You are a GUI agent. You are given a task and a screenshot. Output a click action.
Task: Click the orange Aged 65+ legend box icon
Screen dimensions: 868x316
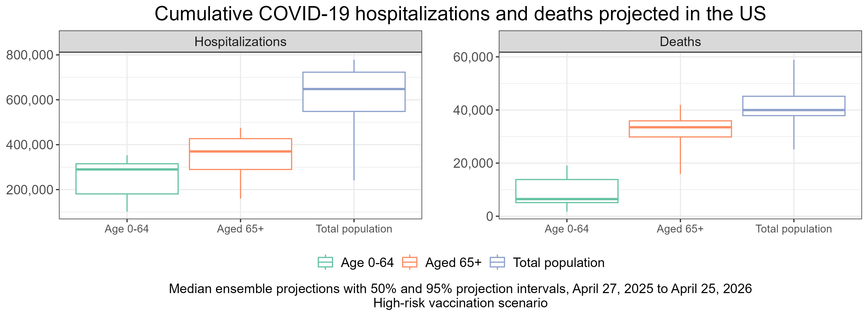(410, 262)
